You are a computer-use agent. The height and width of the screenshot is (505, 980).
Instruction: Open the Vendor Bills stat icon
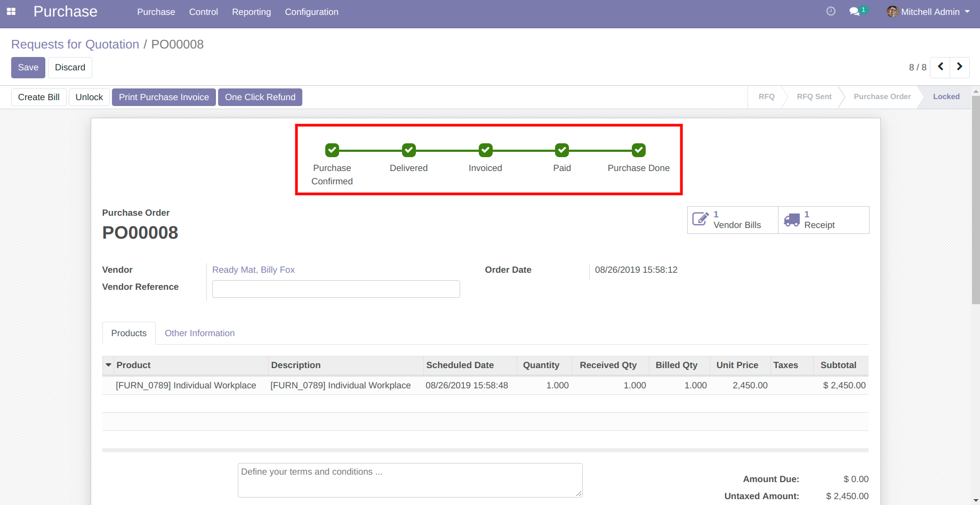tap(700, 219)
